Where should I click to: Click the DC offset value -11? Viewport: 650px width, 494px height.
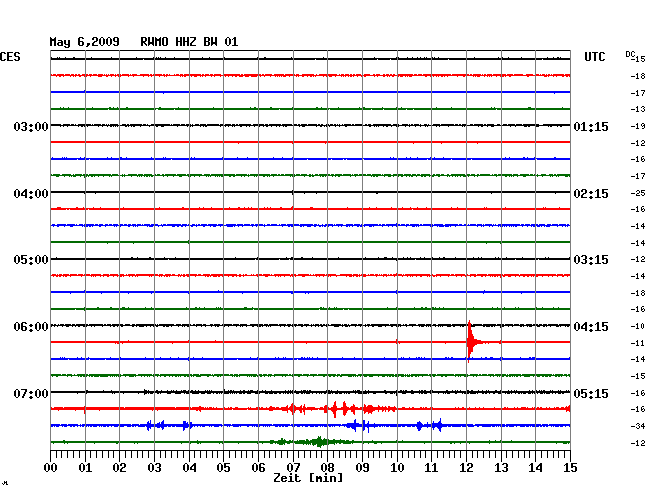pyautogui.click(x=638, y=343)
